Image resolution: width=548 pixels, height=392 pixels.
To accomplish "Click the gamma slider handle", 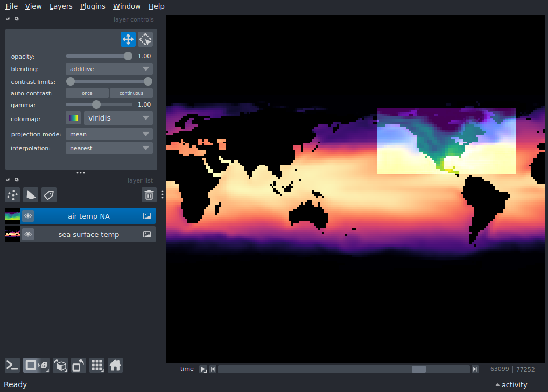I will (96, 104).
